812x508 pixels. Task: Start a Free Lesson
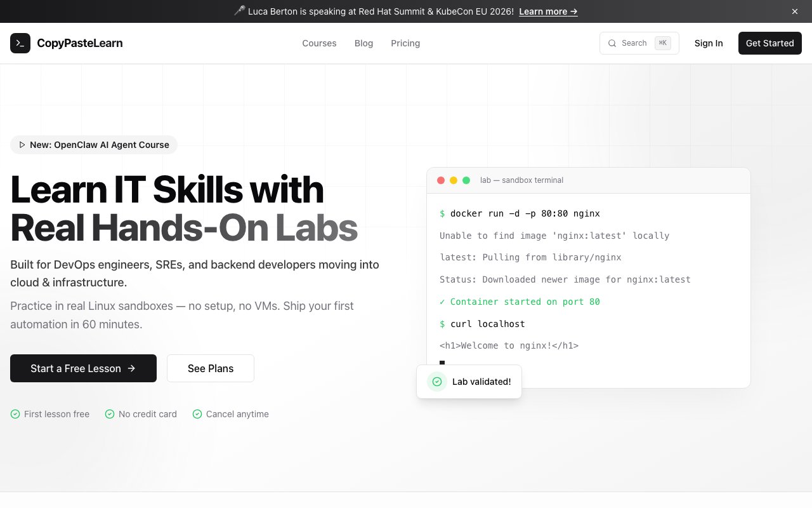(83, 368)
